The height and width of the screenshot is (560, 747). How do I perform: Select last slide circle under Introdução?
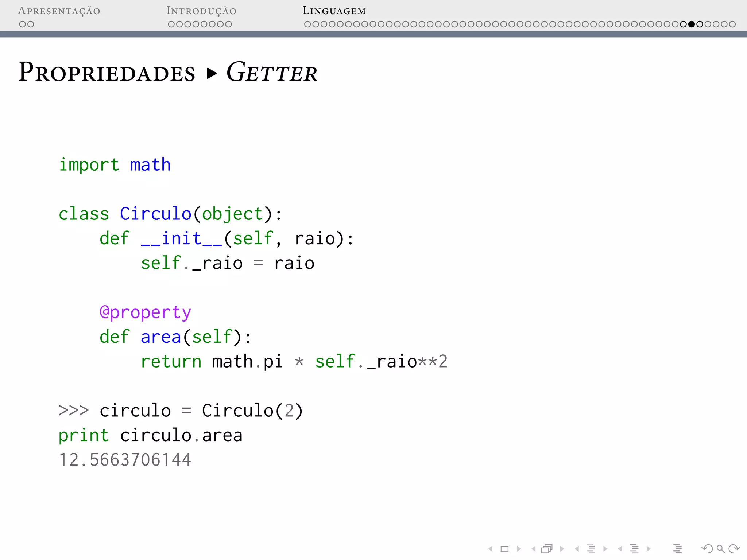click(x=228, y=24)
